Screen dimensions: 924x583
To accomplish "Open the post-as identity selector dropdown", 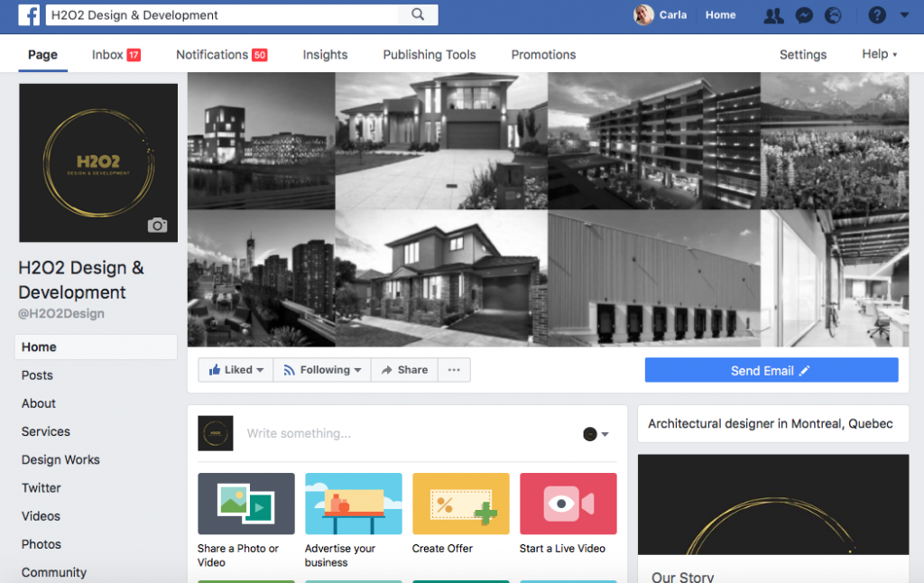I will [x=596, y=434].
